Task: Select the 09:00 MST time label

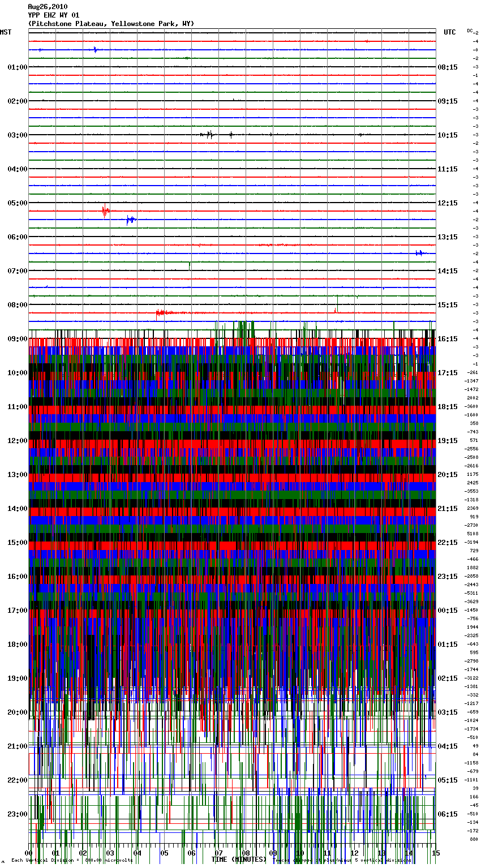Action: click(18, 339)
